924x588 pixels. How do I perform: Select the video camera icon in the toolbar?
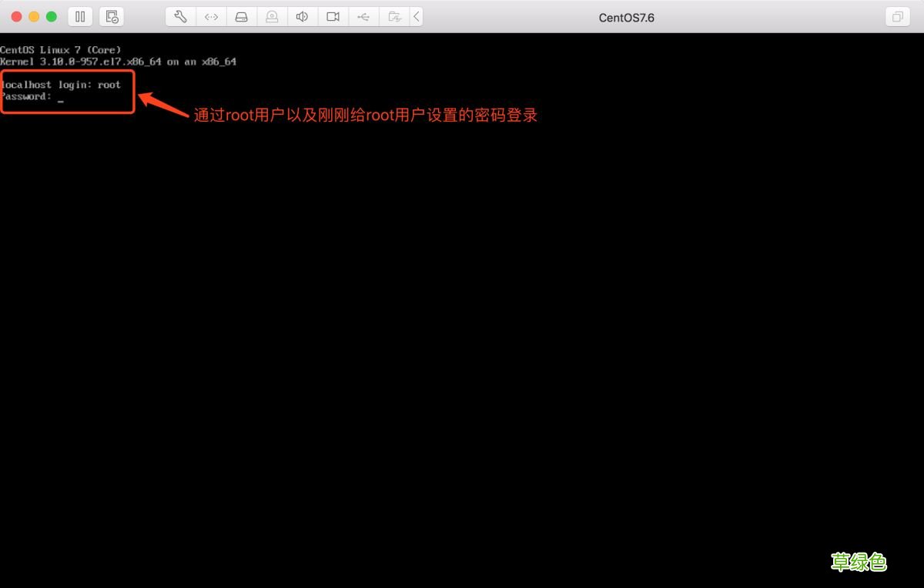coord(333,16)
